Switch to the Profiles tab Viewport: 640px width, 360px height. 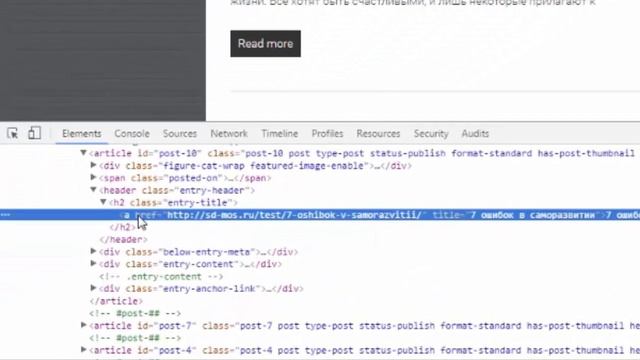327,134
